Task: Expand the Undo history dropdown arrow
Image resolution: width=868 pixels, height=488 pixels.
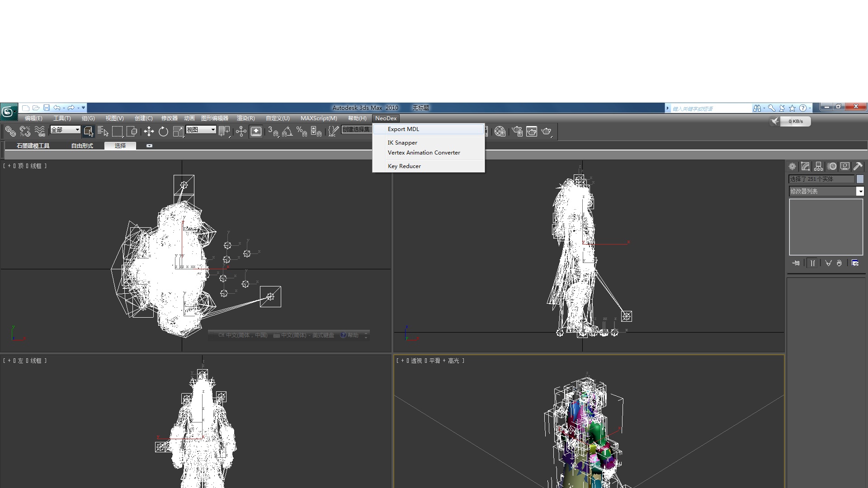Action: pos(64,108)
